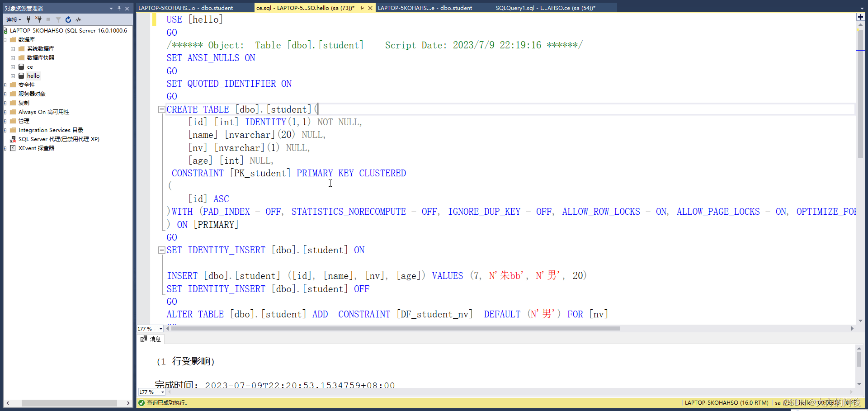Select the SQL Server 代理 tree item
The width and height of the screenshot is (868, 411).
point(59,139)
